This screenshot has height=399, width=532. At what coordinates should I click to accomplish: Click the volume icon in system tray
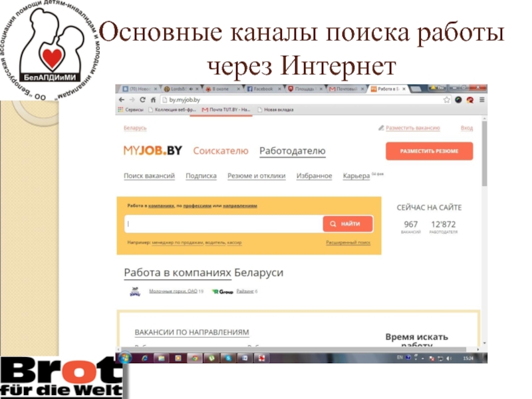tap(449, 358)
